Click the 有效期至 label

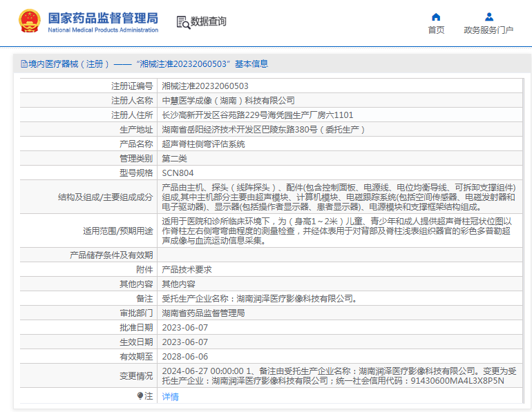(136, 357)
